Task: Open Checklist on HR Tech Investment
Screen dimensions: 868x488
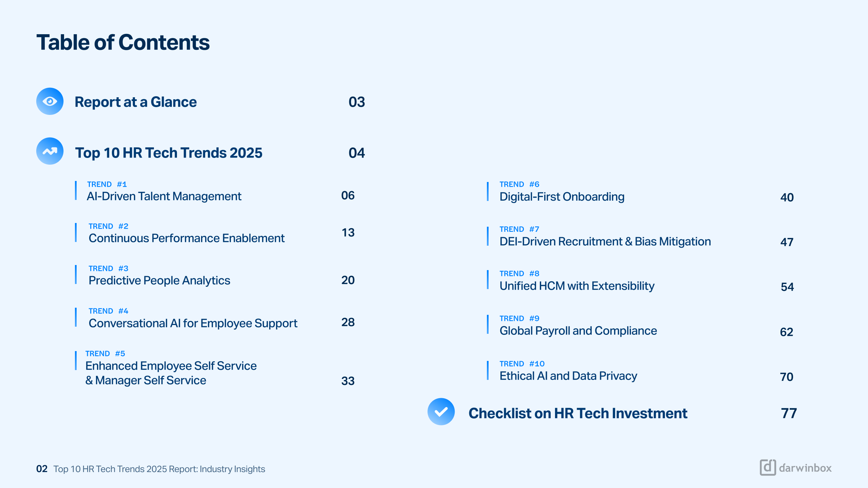Action: 578,413
